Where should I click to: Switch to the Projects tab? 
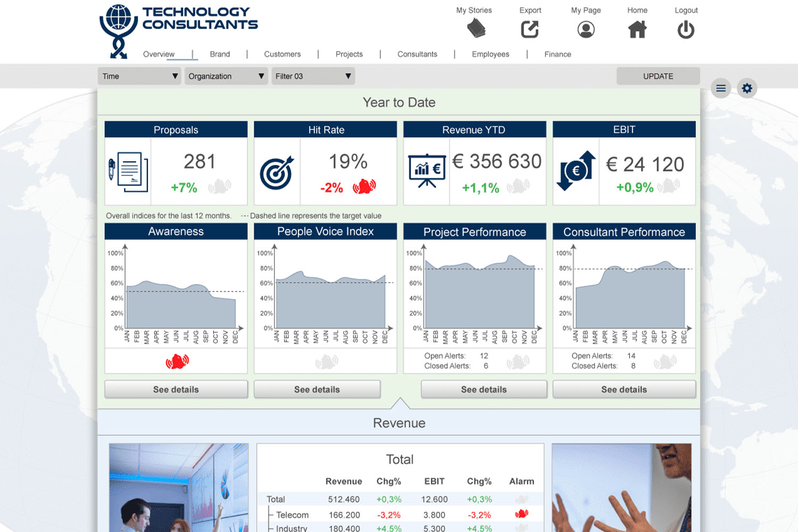tap(349, 54)
